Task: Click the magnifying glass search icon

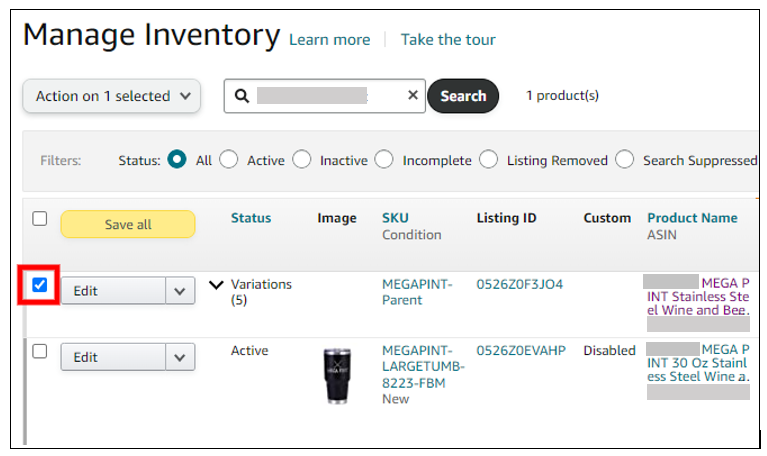Action: pos(241,96)
